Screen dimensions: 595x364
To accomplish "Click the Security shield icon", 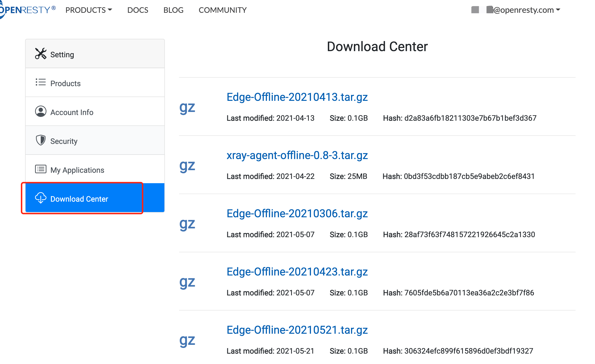I will coord(41,140).
